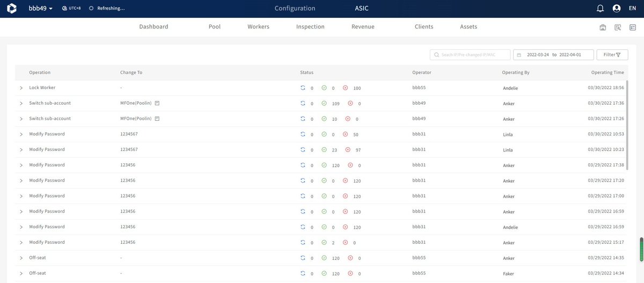The height and width of the screenshot is (283, 644).
Task: Click green success icon showing 2
Action: click(324, 243)
